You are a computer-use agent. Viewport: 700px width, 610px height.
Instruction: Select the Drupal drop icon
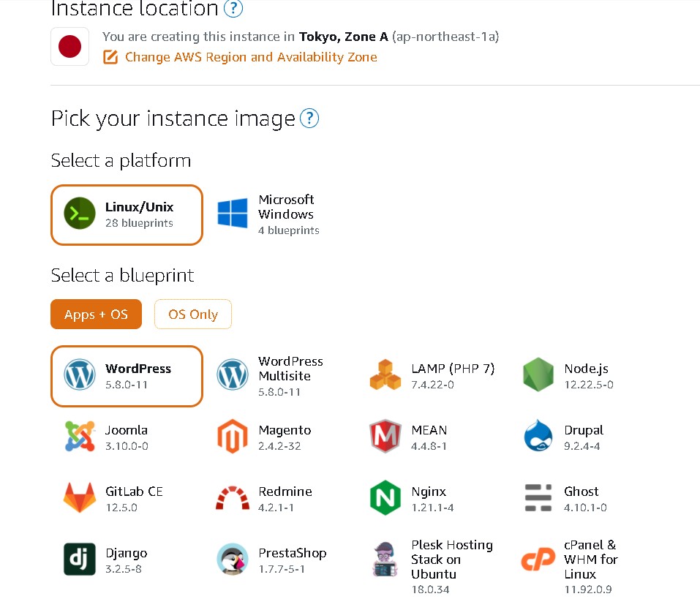pos(538,437)
